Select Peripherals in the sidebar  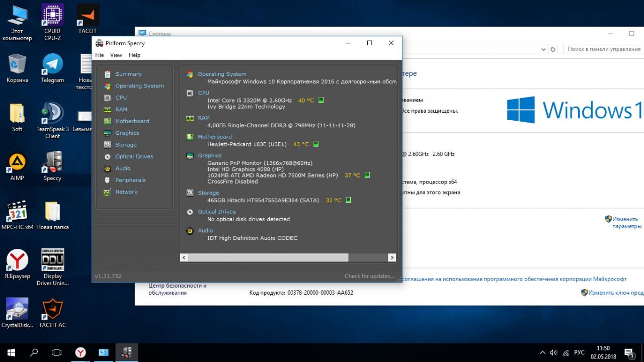[130, 180]
